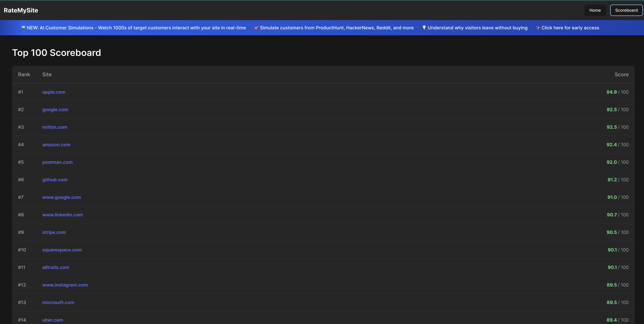Click the lightbulb emoji in banner
The image size is (644, 324).
(x=424, y=27)
